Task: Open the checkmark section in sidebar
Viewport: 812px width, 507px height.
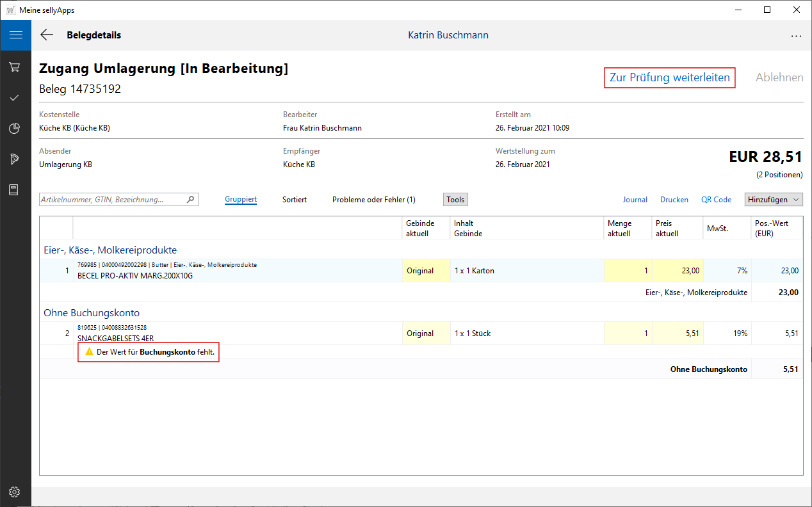Action: [x=15, y=97]
